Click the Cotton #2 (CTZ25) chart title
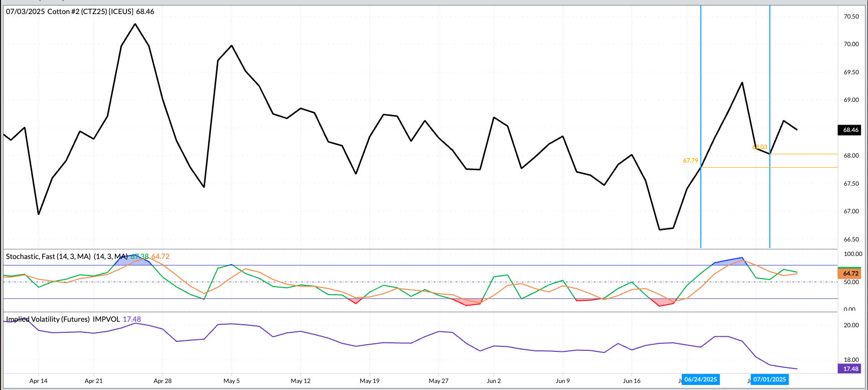 pos(80,12)
